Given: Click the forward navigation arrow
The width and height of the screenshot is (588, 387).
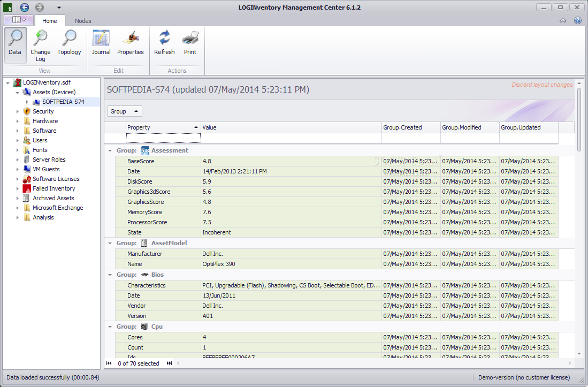Looking at the screenshot, I should (40, 7).
